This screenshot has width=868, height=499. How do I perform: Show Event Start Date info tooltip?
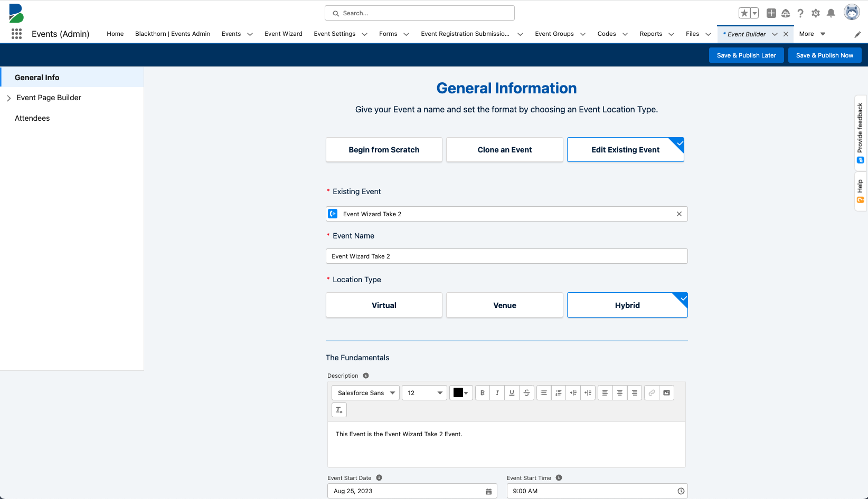point(379,478)
